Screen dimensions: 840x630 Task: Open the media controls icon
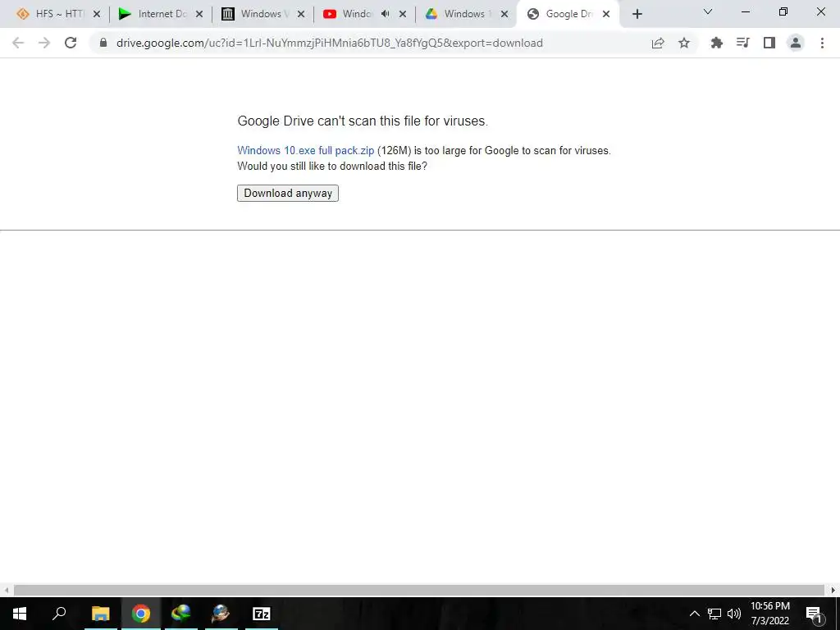click(742, 43)
